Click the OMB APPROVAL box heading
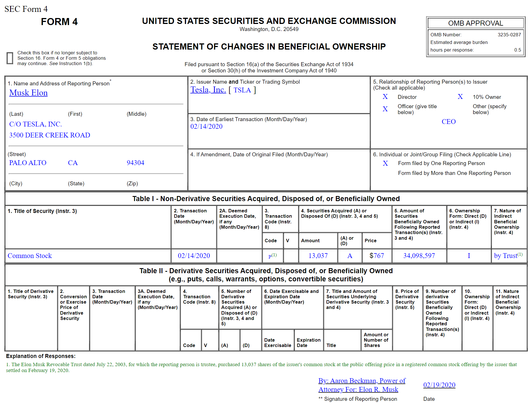532x405 pixels. (476, 23)
